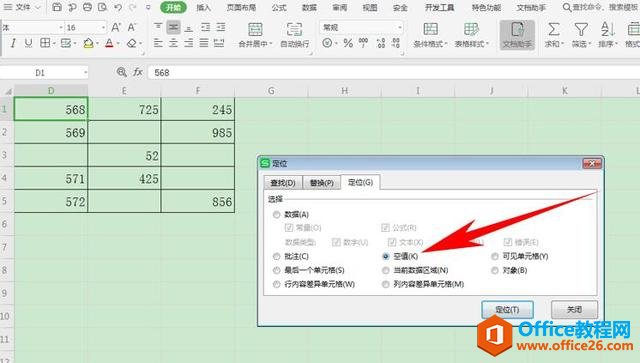Expand the filter (筛选) dropdown

[x=589, y=43]
